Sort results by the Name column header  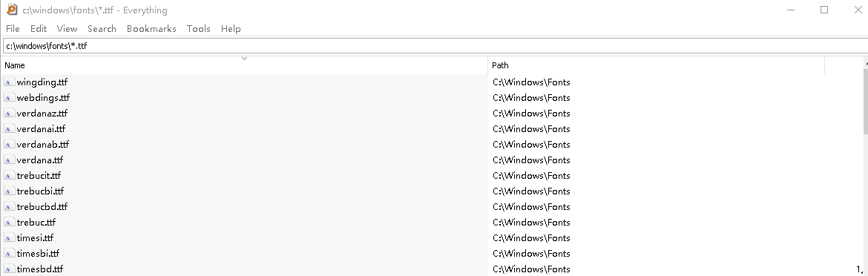coord(244,65)
